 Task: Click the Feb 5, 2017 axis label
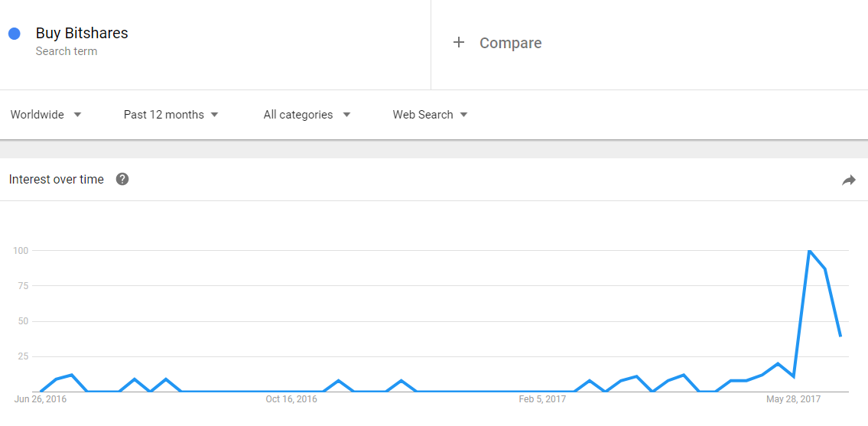pyautogui.click(x=542, y=399)
